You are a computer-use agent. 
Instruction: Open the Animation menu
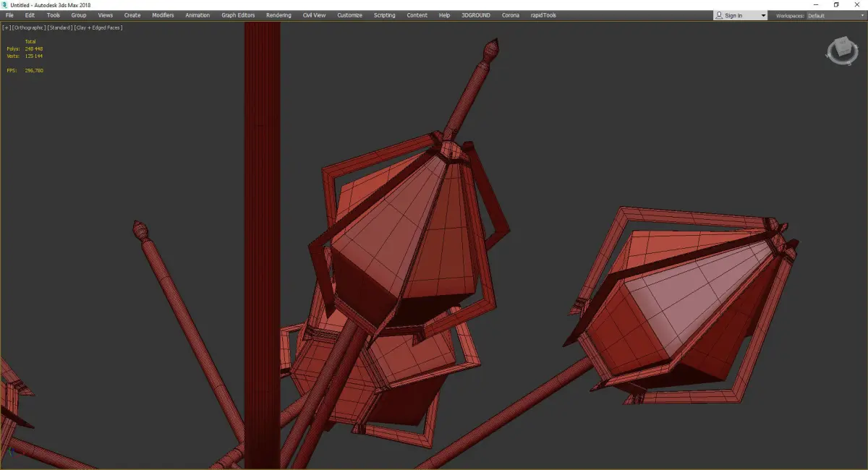pyautogui.click(x=197, y=15)
